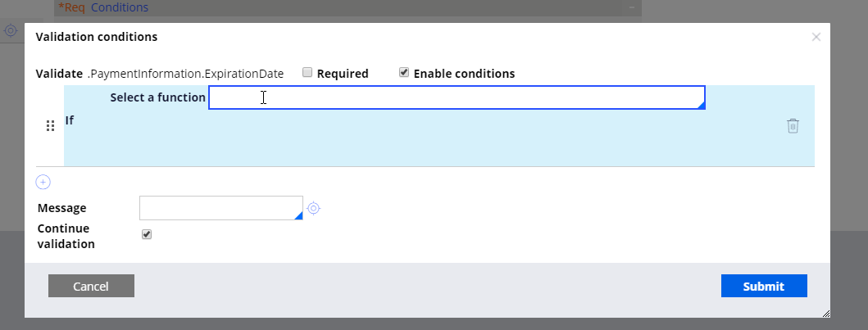868x330 pixels.
Task: Cancel the validation conditions dialog
Action: 91,286
